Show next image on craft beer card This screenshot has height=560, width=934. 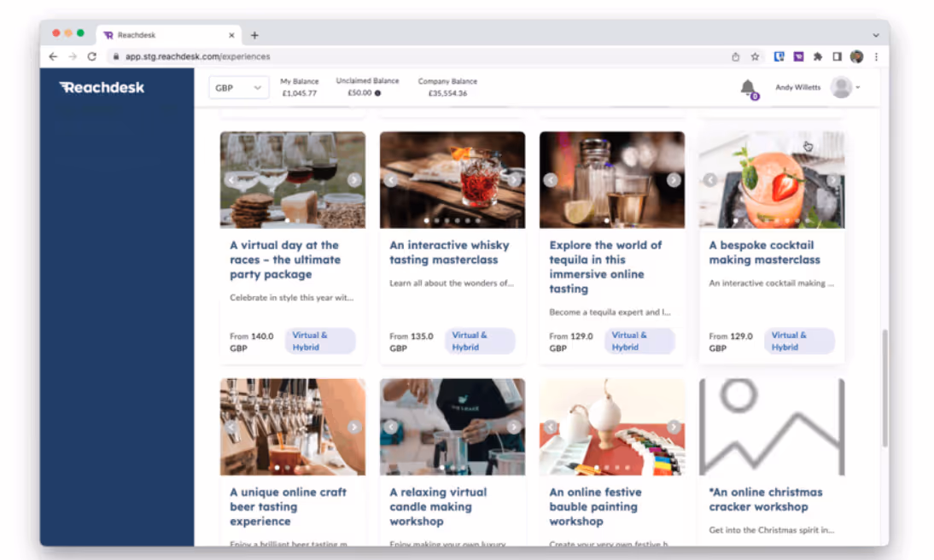tap(354, 427)
